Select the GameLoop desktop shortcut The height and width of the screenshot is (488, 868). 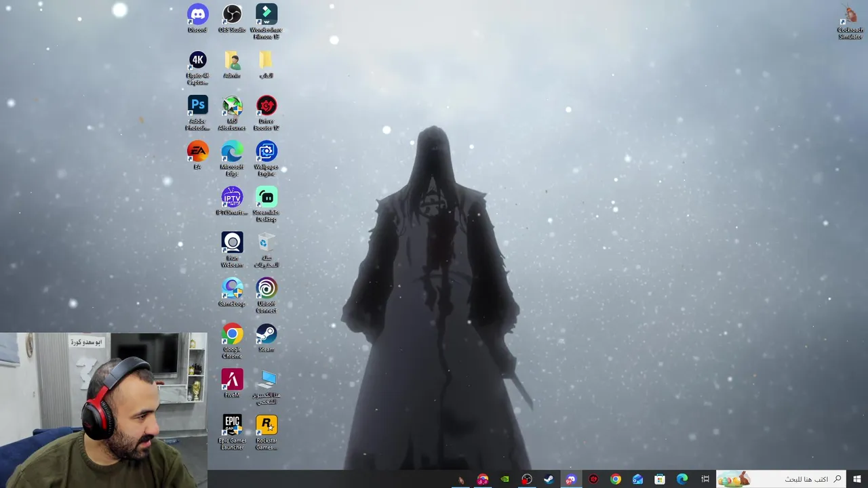[232, 293]
